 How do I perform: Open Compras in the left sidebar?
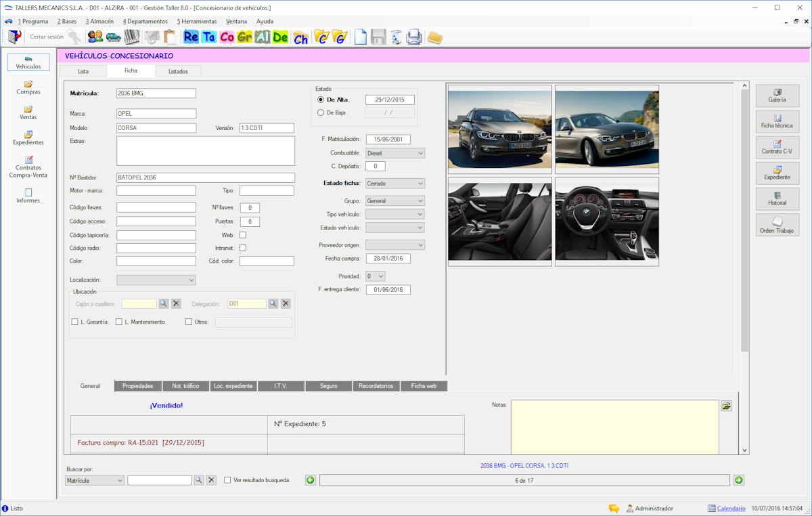28,87
